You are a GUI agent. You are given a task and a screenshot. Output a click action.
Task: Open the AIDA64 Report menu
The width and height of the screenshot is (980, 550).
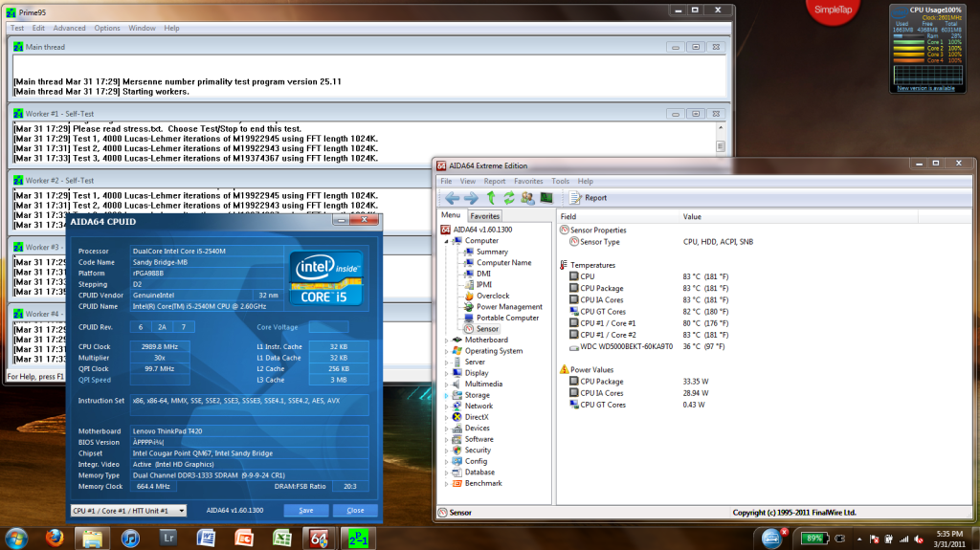click(495, 181)
